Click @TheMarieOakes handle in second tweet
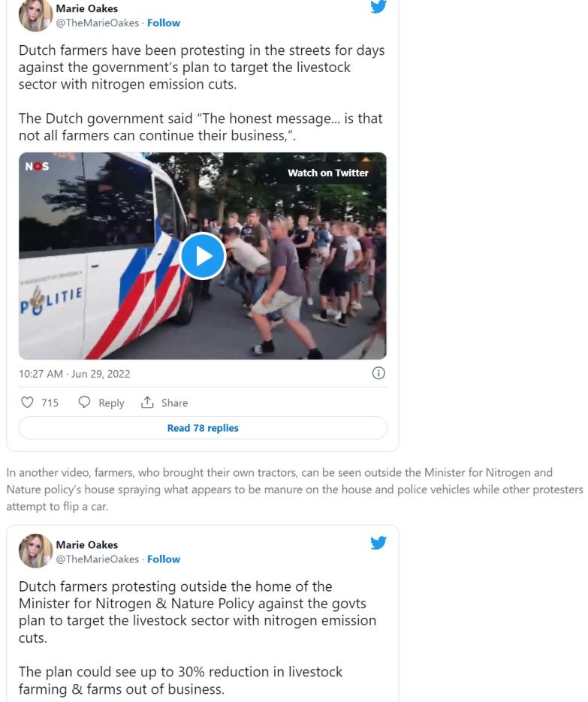588x702 pixels. (x=97, y=559)
